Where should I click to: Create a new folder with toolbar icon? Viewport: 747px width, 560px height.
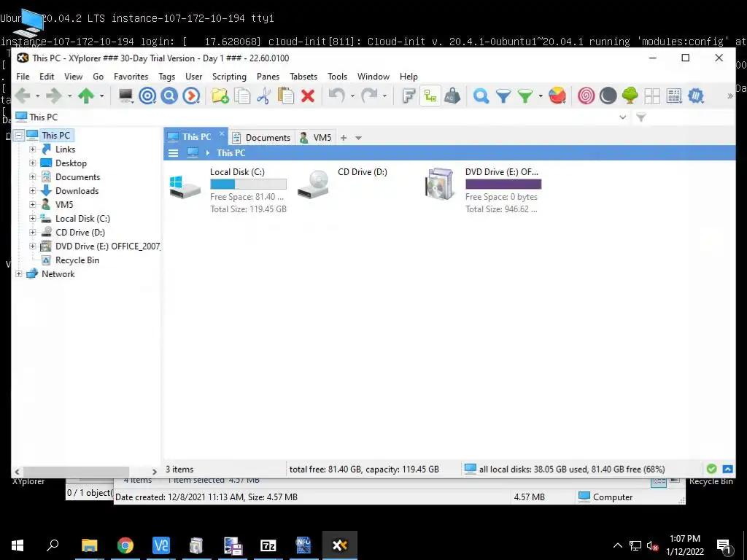[x=220, y=96]
